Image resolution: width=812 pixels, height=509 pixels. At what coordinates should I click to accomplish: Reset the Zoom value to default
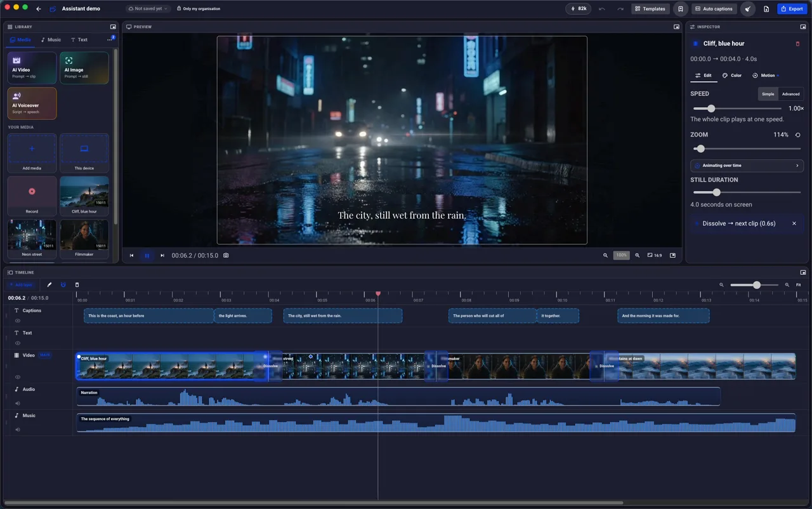(x=797, y=135)
